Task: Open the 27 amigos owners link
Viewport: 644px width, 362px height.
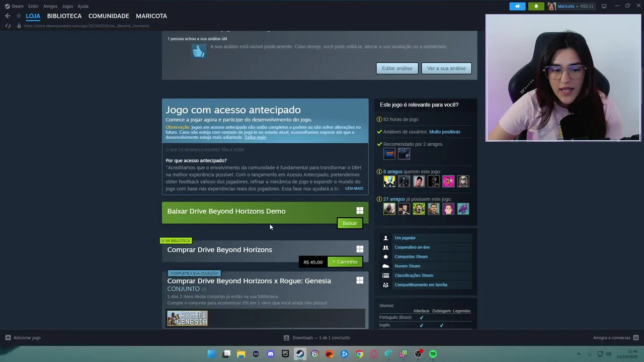Action: tap(394, 199)
